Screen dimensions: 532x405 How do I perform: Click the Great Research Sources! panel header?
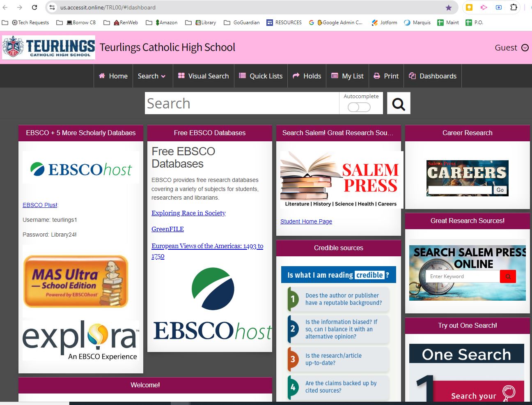(x=468, y=221)
